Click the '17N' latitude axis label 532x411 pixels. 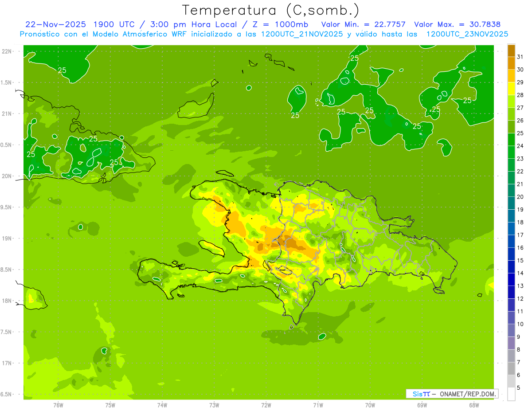pyautogui.click(x=6, y=363)
